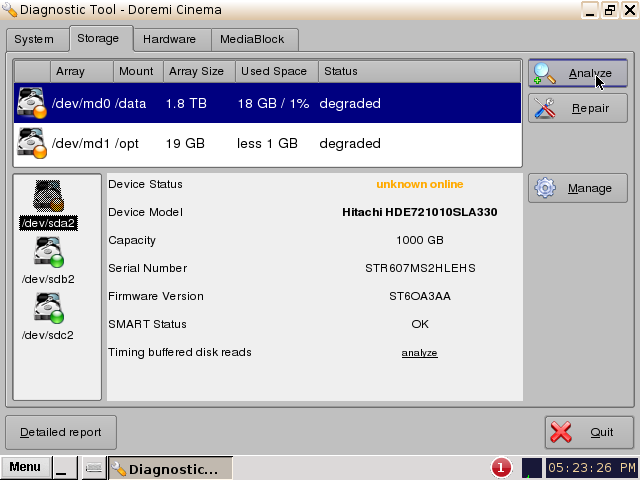The image size is (640, 480).
Task: Click the Device Model label
Action: tap(145, 212)
